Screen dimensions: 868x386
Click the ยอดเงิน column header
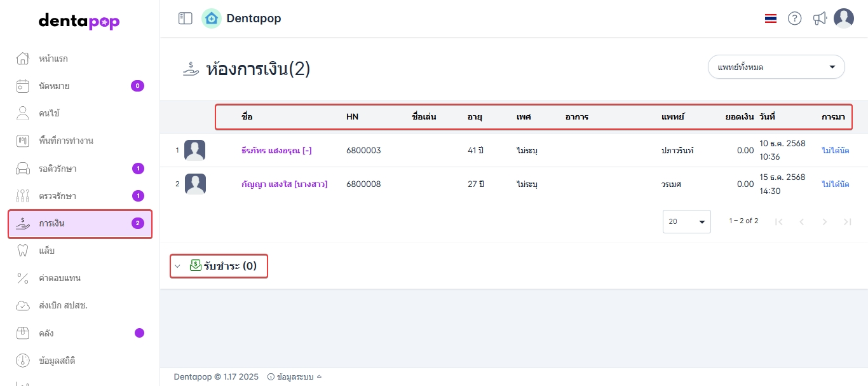tap(740, 117)
